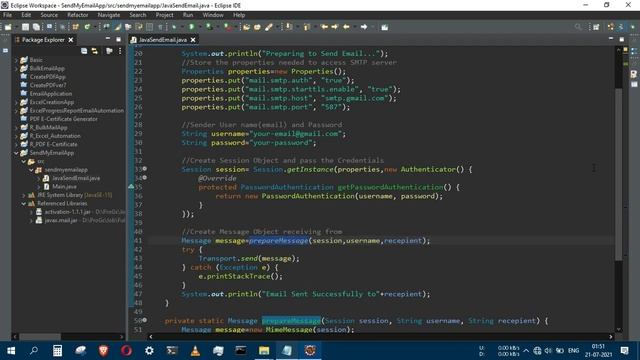Open the Refactor menu

[78, 15]
